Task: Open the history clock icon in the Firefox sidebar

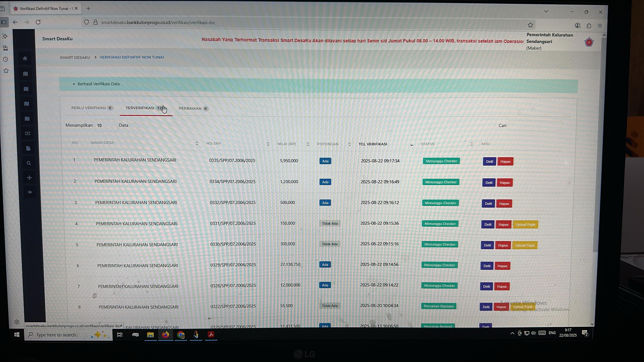Action: (x=6, y=59)
